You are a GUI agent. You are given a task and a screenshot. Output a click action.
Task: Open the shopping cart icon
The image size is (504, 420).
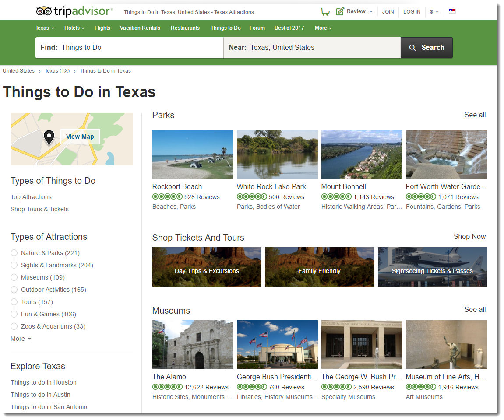pyautogui.click(x=325, y=12)
